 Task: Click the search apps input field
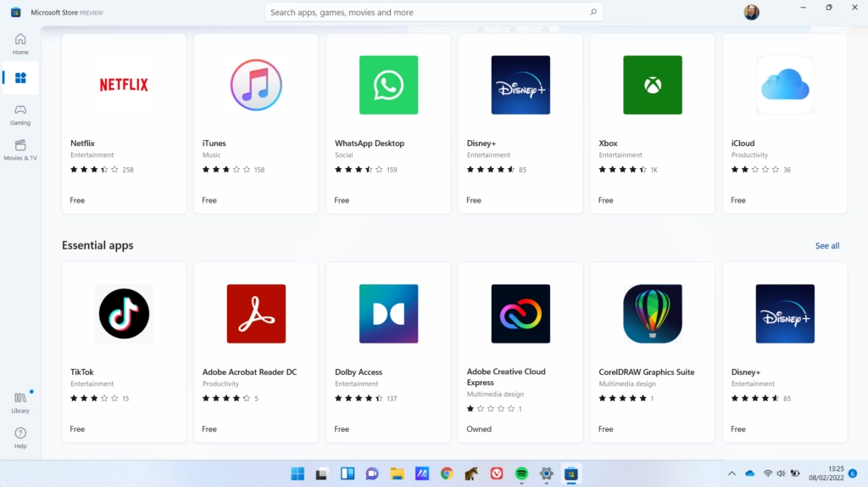pos(433,12)
